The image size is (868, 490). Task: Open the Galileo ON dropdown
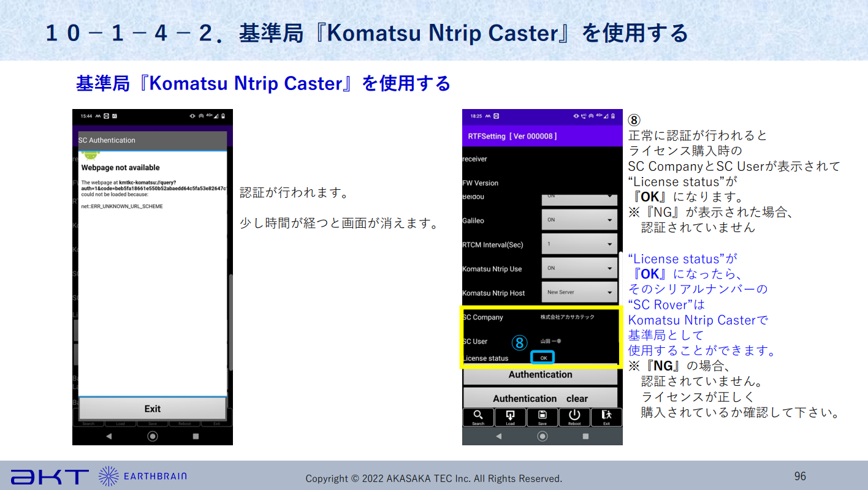click(579, 220)
